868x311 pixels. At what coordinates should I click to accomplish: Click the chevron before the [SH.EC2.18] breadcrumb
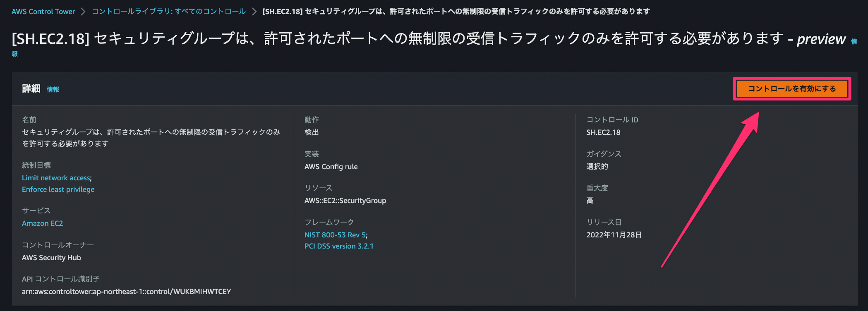tap(254, 12)
